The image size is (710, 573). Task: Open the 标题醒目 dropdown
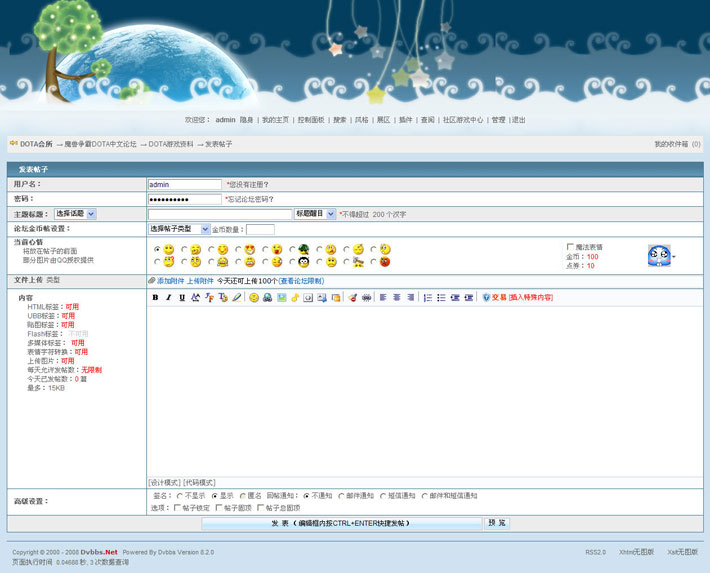click(x=315, y=214)
